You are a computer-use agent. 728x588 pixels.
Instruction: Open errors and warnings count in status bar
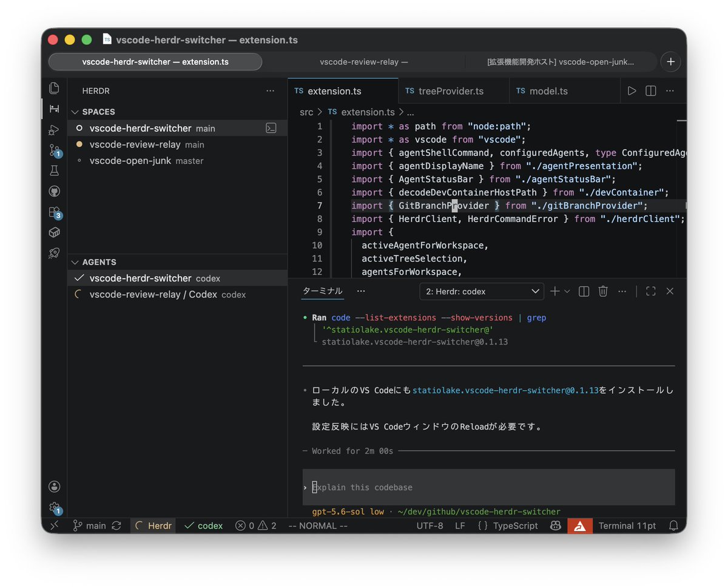pyautogui.click(x=256, y=525)
